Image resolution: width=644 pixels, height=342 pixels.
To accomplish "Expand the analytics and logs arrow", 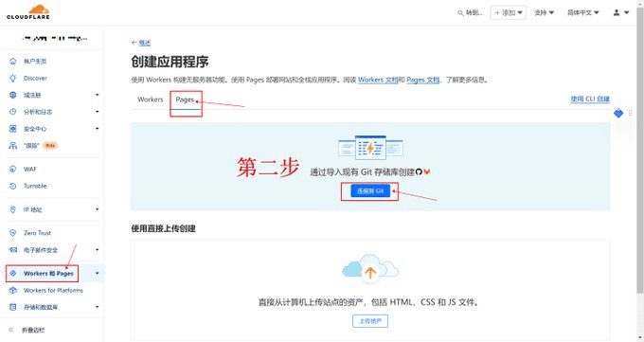I will (x=98, y=112).
